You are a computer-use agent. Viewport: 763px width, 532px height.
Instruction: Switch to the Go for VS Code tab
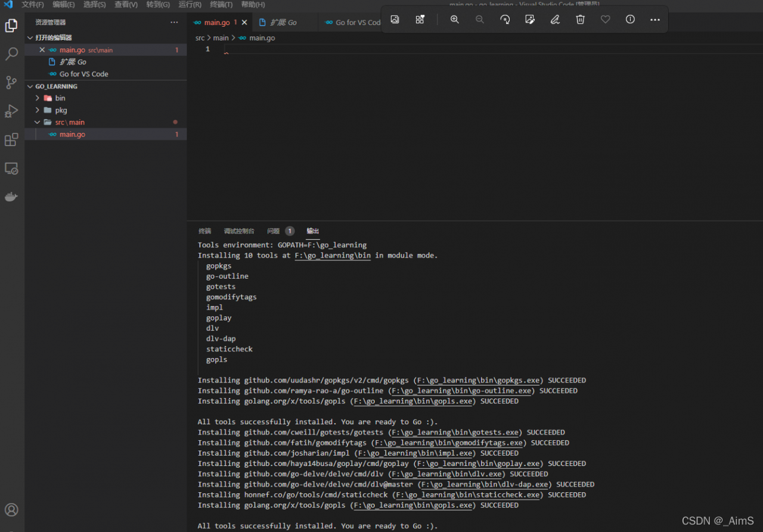click(352, 23)
